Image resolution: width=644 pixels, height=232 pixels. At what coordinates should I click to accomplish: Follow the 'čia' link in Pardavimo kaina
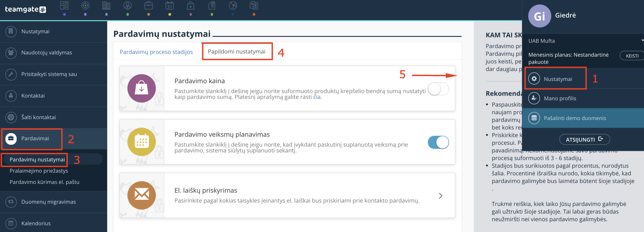[317, 97]
